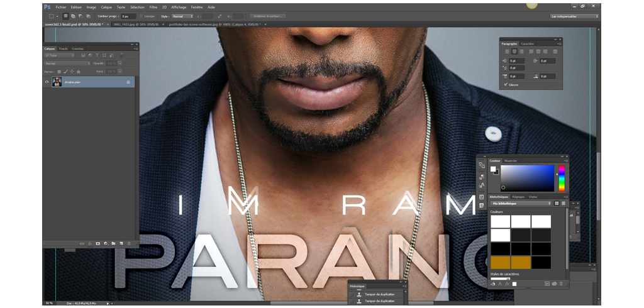
Task: Click the Améliorer le contour button
Action: pos(267,16)
